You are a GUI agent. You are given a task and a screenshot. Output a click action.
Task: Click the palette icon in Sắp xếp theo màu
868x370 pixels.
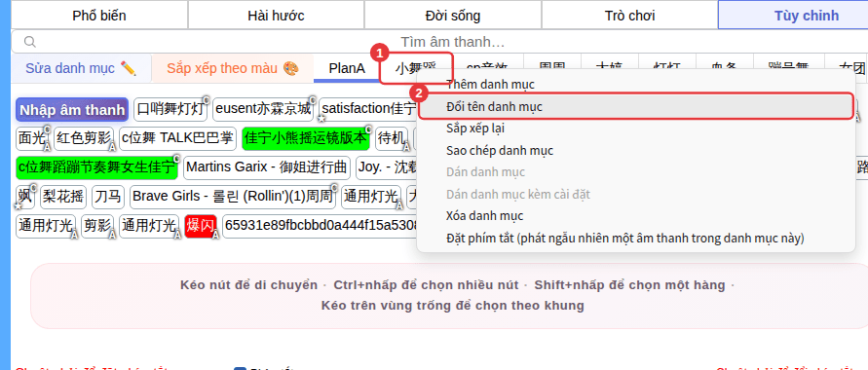tap(290, 68)
